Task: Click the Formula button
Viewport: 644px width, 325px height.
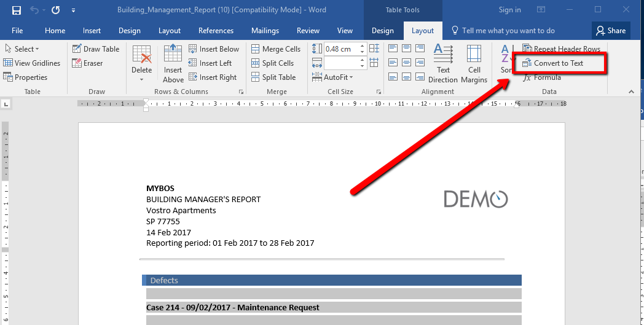Action: point(542,77)
